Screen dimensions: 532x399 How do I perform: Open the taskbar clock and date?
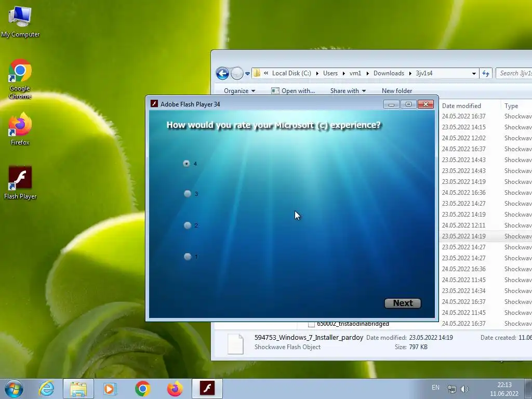click(x=504, y=389)
